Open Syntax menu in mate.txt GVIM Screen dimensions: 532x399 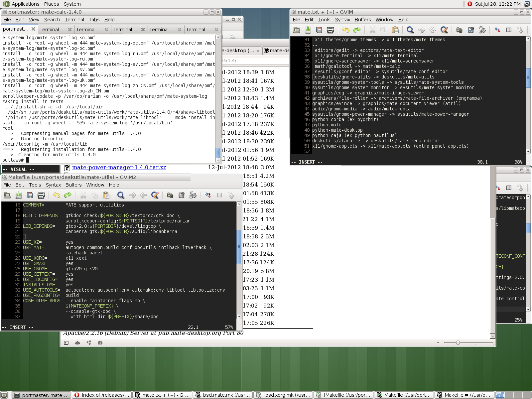tap(342, 20)
